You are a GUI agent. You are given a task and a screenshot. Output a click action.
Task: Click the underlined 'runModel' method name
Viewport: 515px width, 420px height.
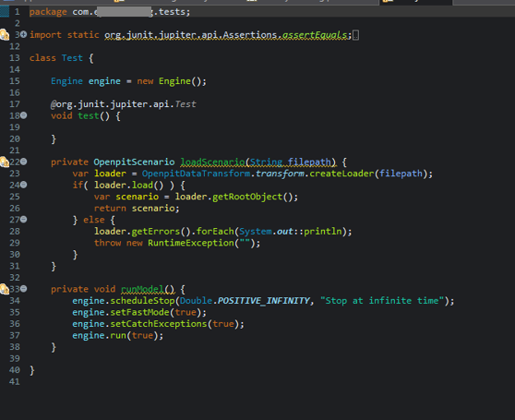tap(142, 289)
